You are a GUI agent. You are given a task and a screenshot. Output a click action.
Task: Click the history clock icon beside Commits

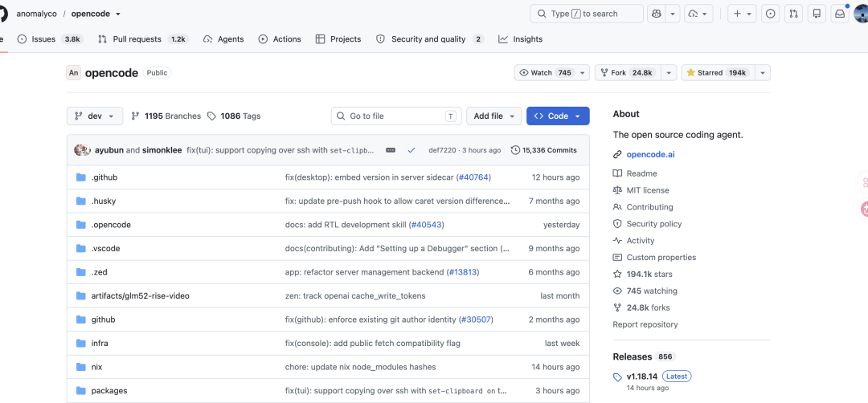[x=515, y=150]
